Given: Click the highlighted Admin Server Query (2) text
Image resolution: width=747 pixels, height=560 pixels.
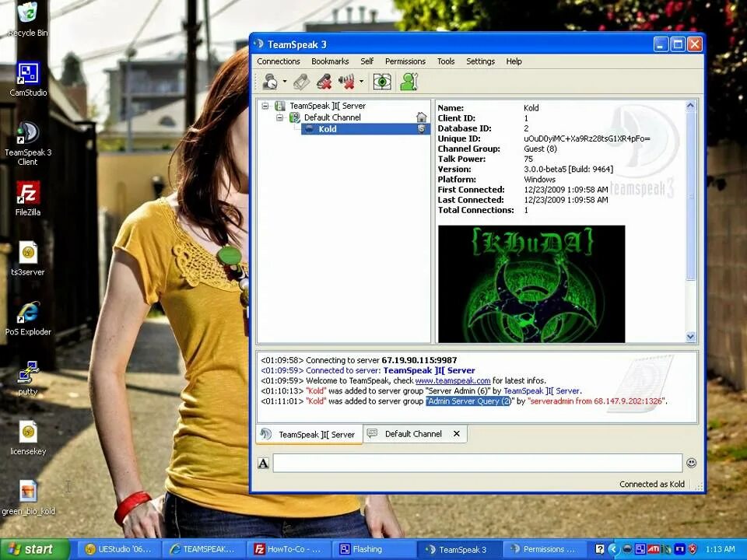Looking at the screenshot, I should coord(468,401).
